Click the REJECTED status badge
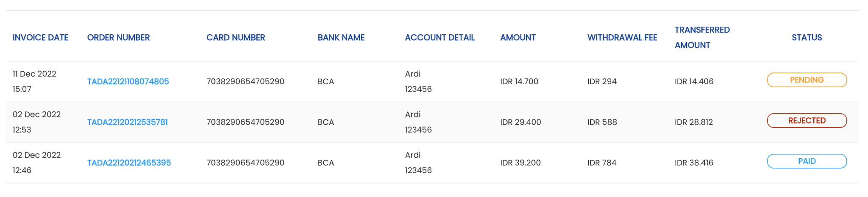 click(807, 121)
